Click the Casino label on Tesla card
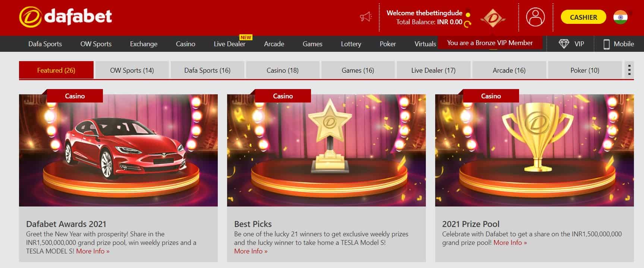Viewport: 644px width, 268px height. tap(75, 96)
